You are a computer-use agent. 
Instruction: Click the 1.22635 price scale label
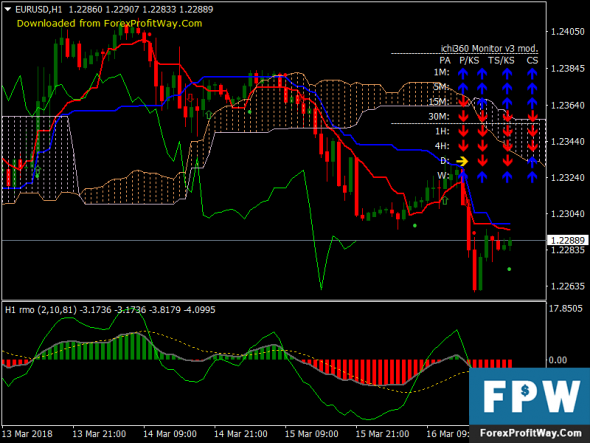point(568,286)
